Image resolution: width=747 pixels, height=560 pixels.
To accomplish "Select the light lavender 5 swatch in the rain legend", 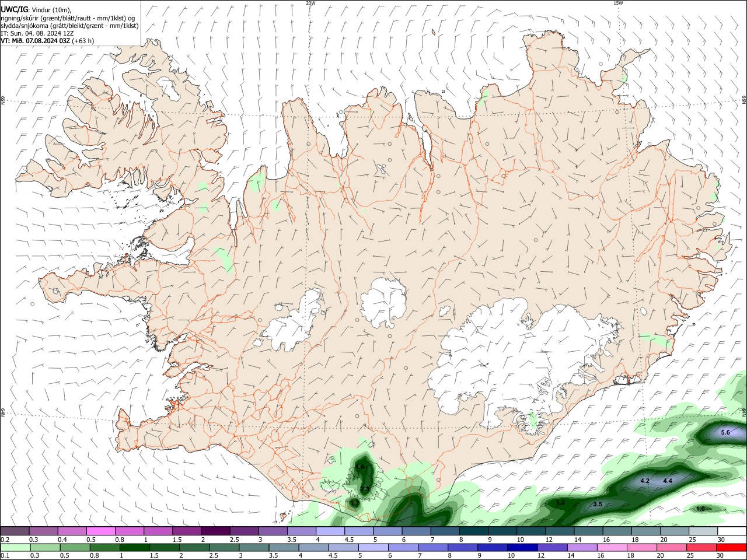I will (x=373, y=547).
